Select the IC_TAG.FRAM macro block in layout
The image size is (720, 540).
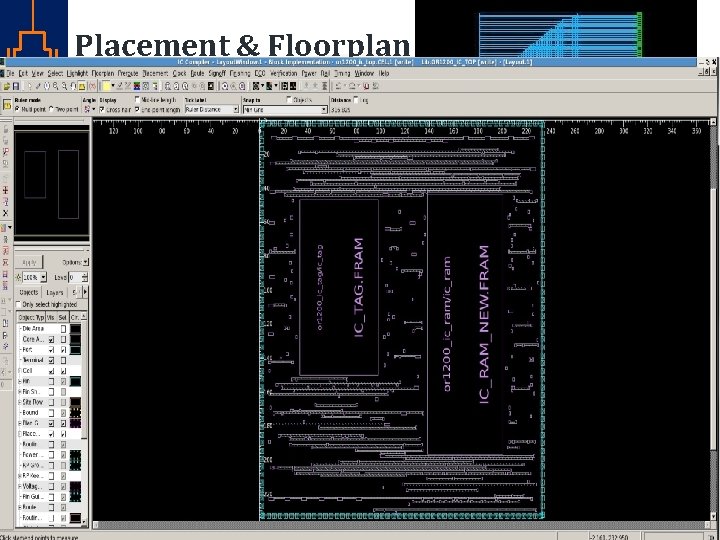coord(339,287)
